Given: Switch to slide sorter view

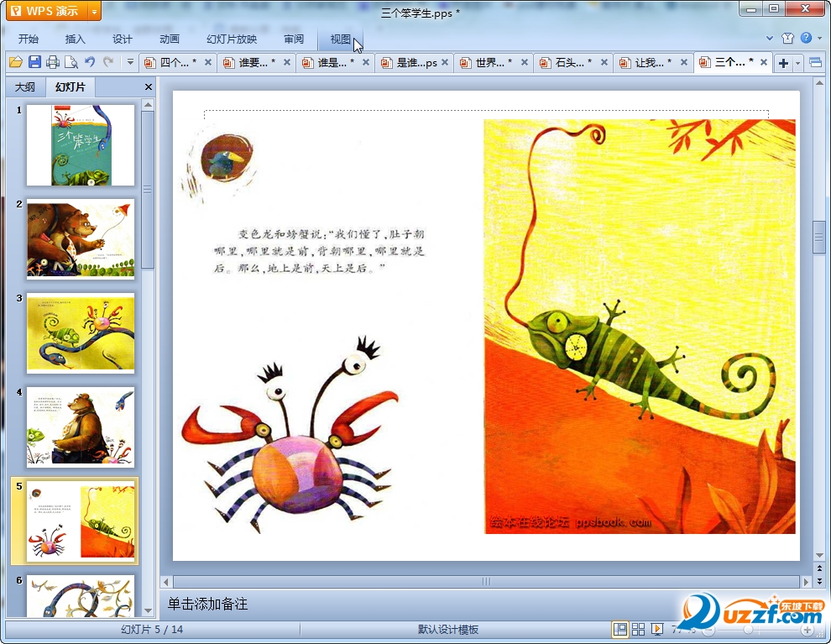Looking at the screenshot, I should click(639, 629).
